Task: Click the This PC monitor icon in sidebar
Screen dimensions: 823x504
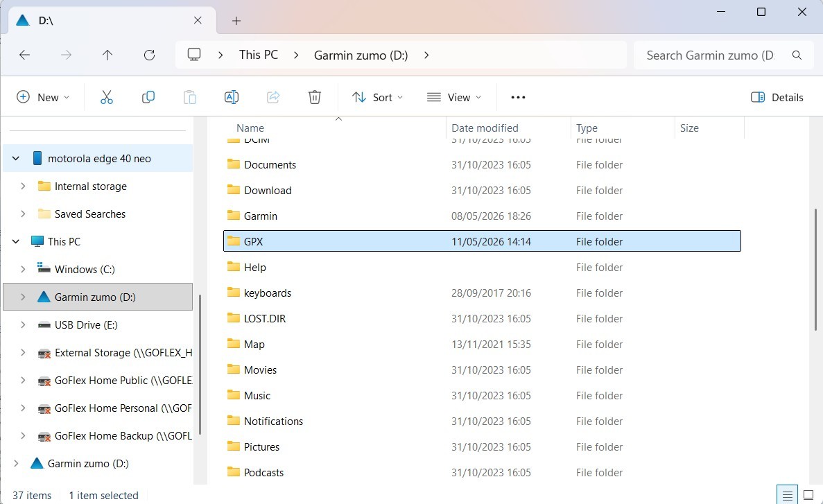Action: coord(37,241)
